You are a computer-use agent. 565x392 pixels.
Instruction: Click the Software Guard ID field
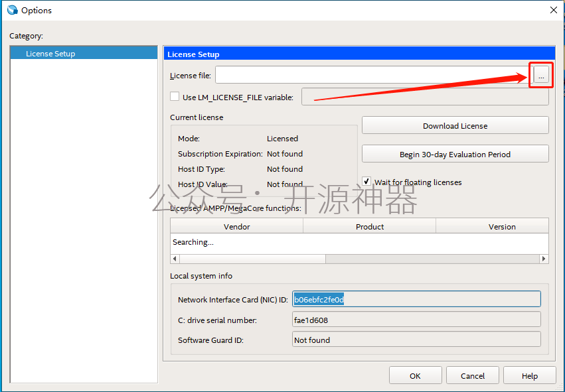point(416,340)
